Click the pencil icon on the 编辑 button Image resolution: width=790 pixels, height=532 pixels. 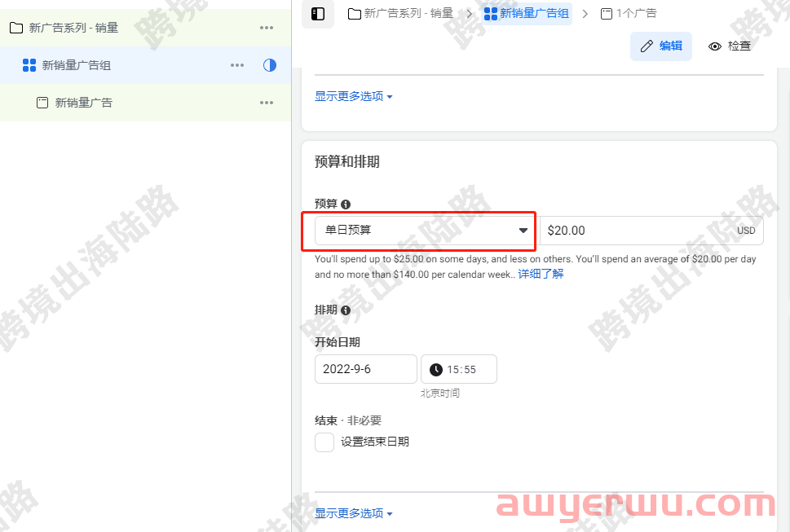[x=647, y=46]
